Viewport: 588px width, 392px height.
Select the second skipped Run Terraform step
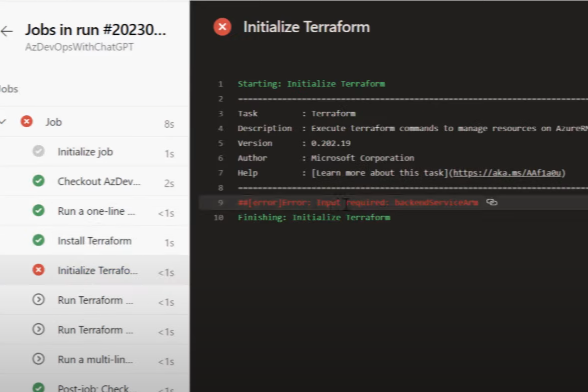pos(95,330)
